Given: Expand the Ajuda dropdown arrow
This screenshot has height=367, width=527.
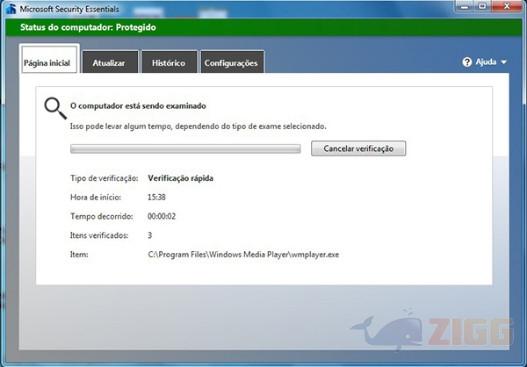Looking at the screenshot, I should pyautogui.click(x=503, y=62).
